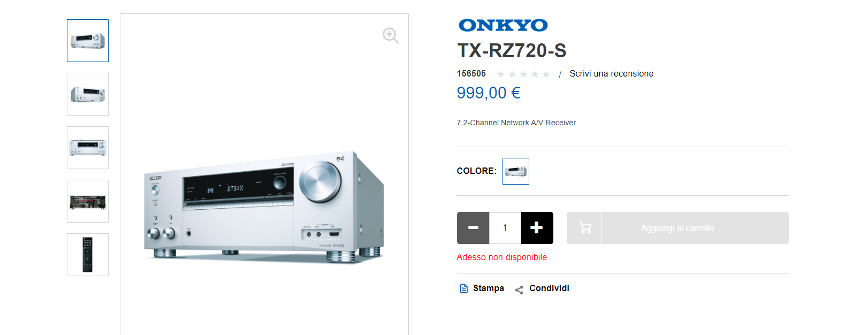This screenshot has height=335, width=868.
Task: Click the Stampa print link
Action: [489, 288]
